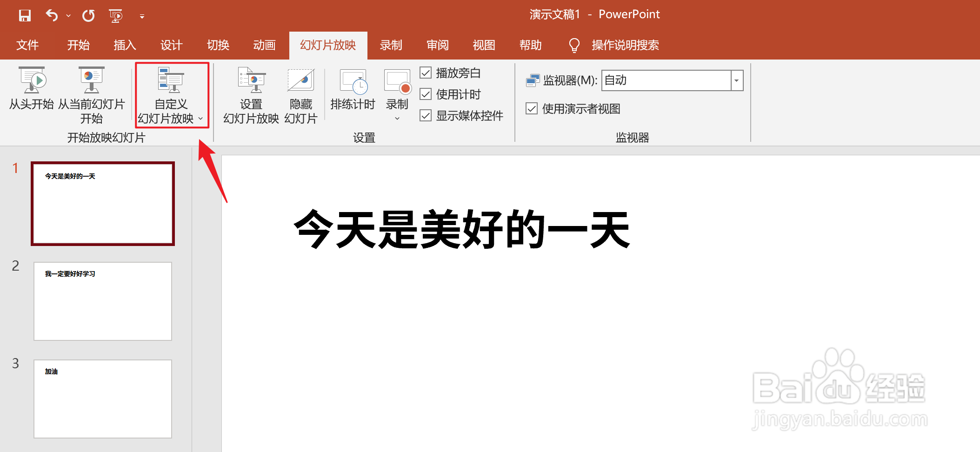Click the Undo arrow icon
Screen dimensions: 980x452
[x=51, y=15]
